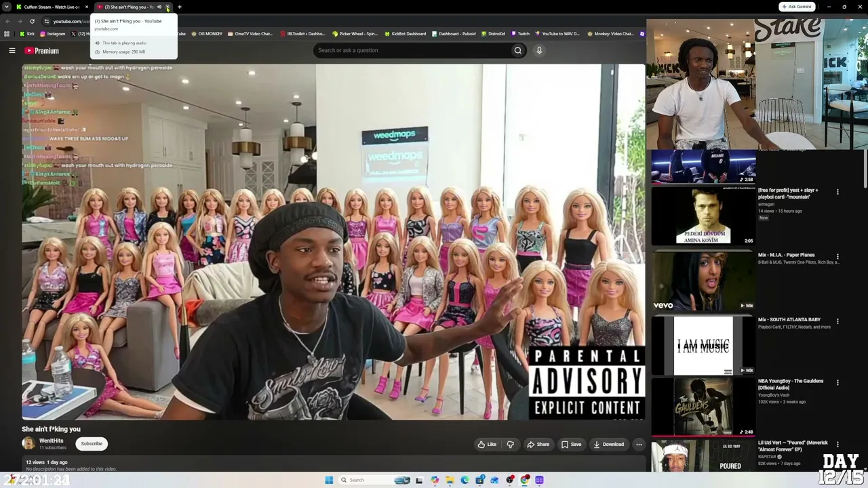The image size is (868, 488).
Task: Open the WenItHits channel avatar
Action: [x=28, y=444]
